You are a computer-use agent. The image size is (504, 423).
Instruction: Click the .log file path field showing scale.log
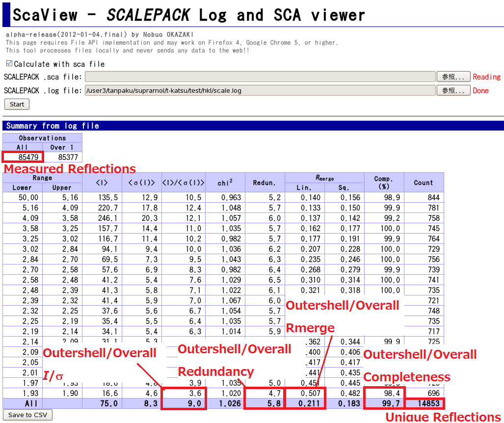pyautogui.click(x=260, y=90)
